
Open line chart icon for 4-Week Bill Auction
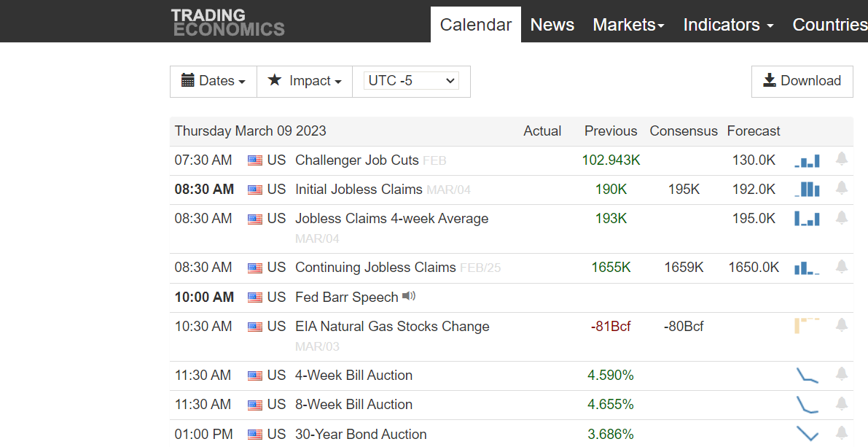tap(807, 376)
